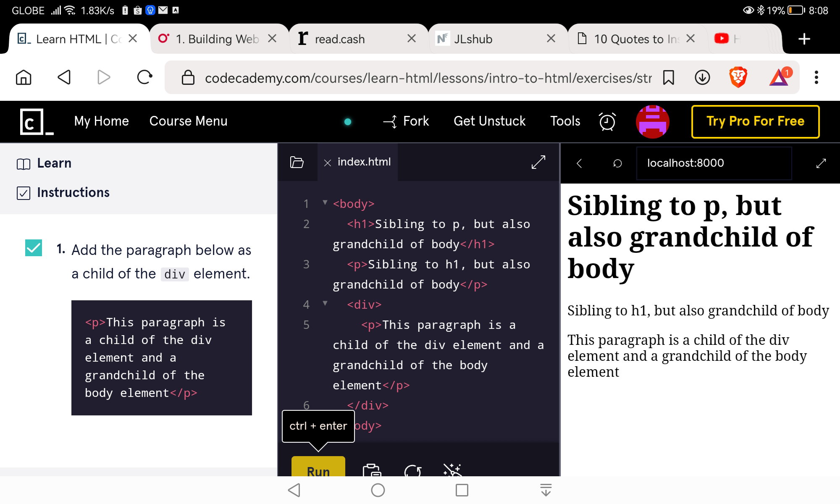This screenshot has width=840, height=504.
Task: Close the Building Web tab
Action: tap(272, 39)
